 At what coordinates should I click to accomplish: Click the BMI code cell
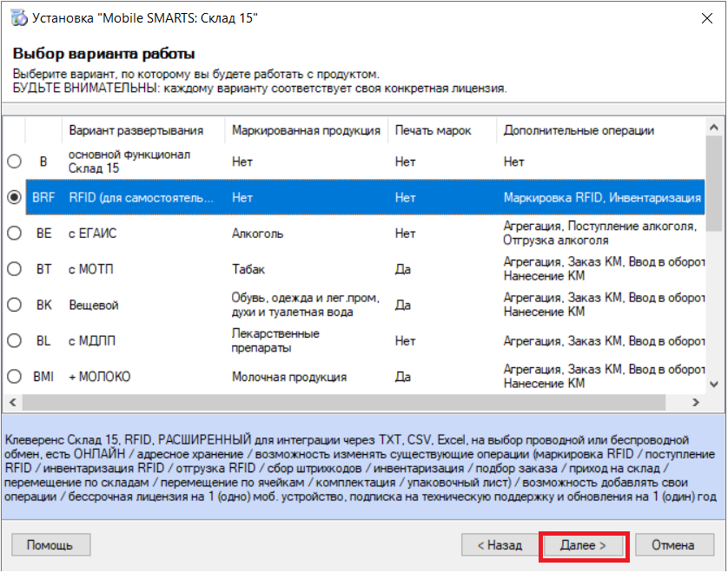(x=43, y=377)
